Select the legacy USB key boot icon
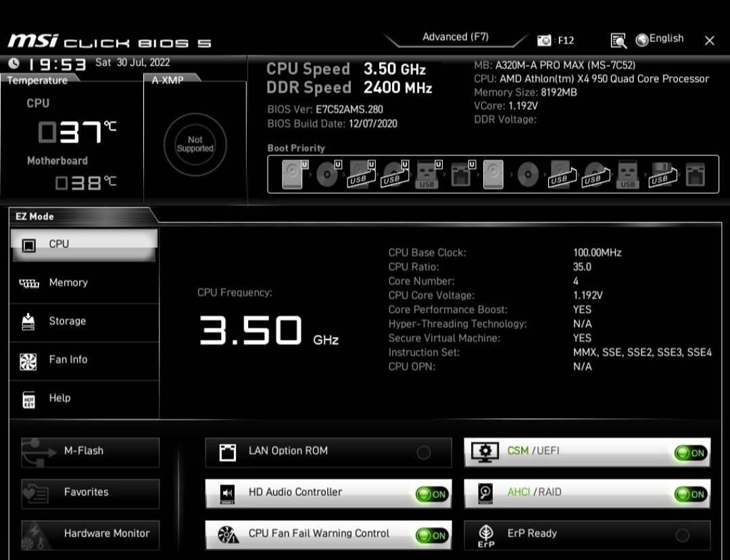The height and width of the screenshot is (560, 730). coord(627,174)
